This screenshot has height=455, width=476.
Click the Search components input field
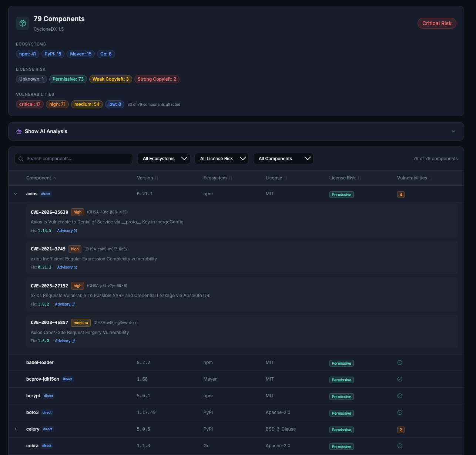click(x=73, y=158)
